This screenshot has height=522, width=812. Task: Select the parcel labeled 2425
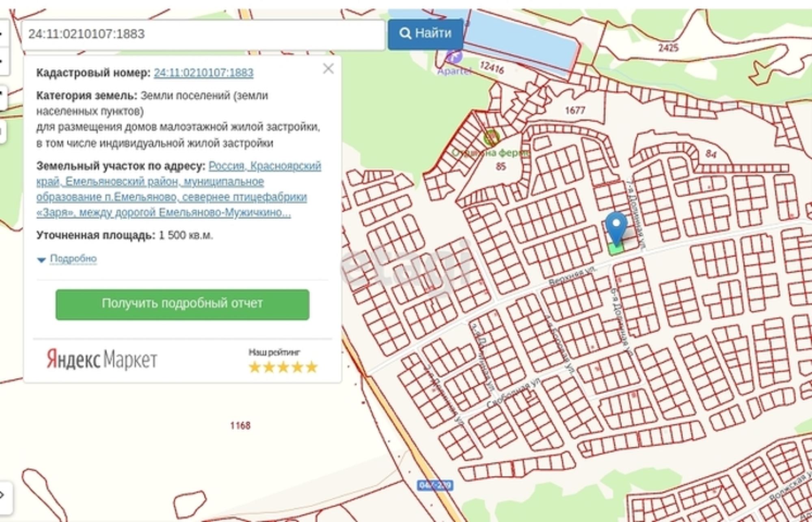668,48
